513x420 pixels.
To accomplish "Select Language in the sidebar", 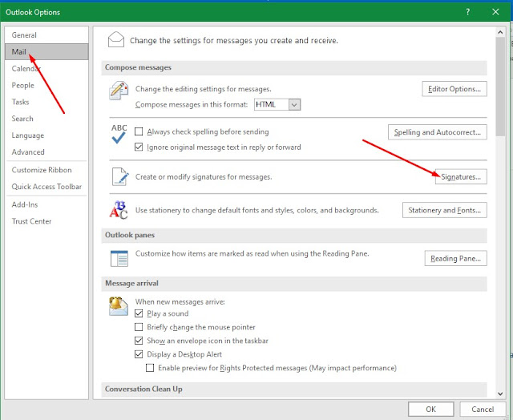I will (46, 135).
